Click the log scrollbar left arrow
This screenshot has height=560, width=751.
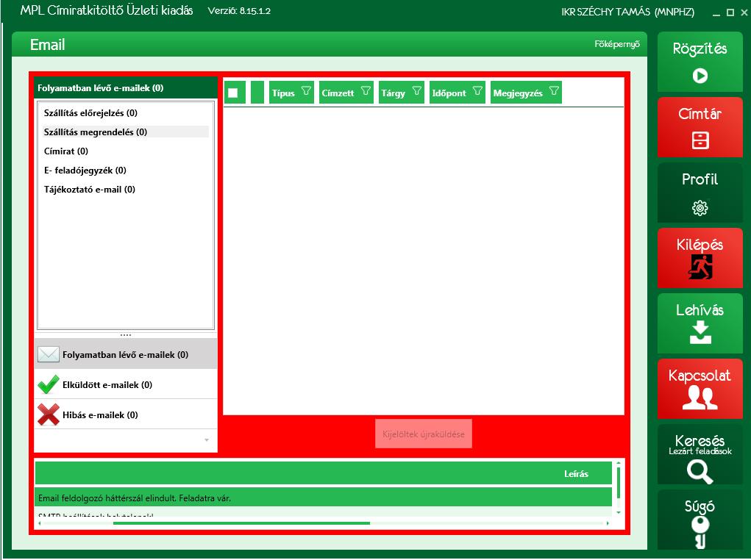click(39, 523)
